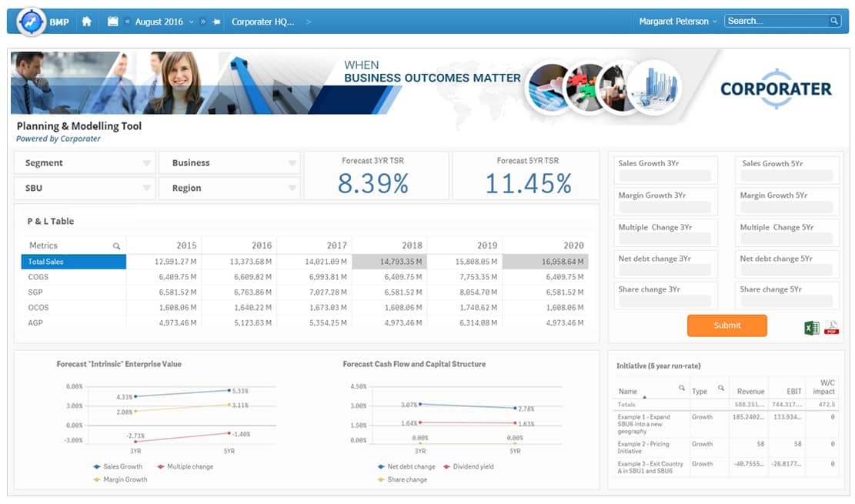Expand the Segment filter dropdown
The height and width of the screenshot is (504, 855).
[x=146, y=163]
